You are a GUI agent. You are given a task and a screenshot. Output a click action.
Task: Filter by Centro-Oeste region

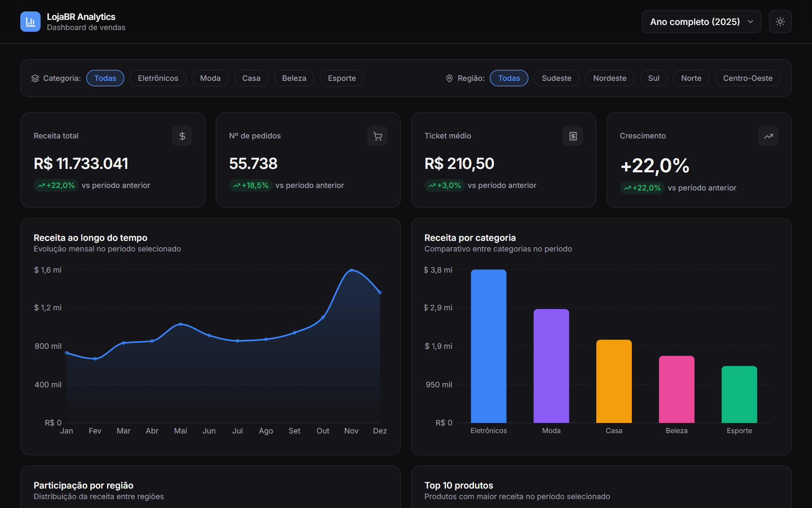748,78
